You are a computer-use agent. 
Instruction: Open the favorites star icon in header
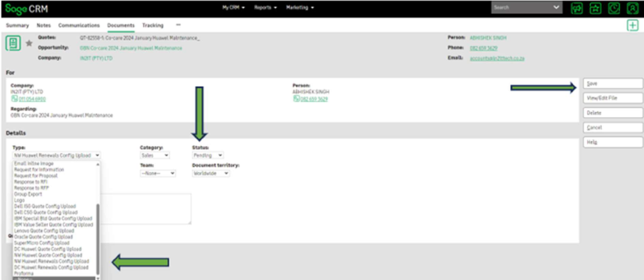594,8
